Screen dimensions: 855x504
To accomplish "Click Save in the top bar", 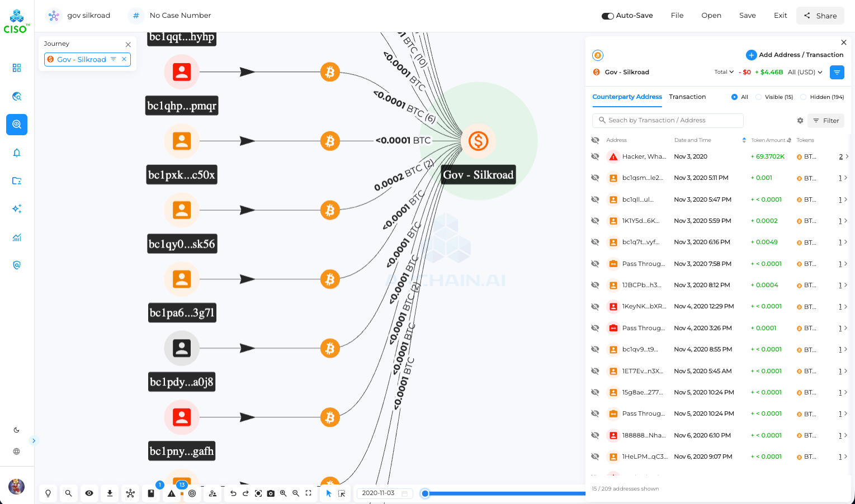I will (748, 16).
